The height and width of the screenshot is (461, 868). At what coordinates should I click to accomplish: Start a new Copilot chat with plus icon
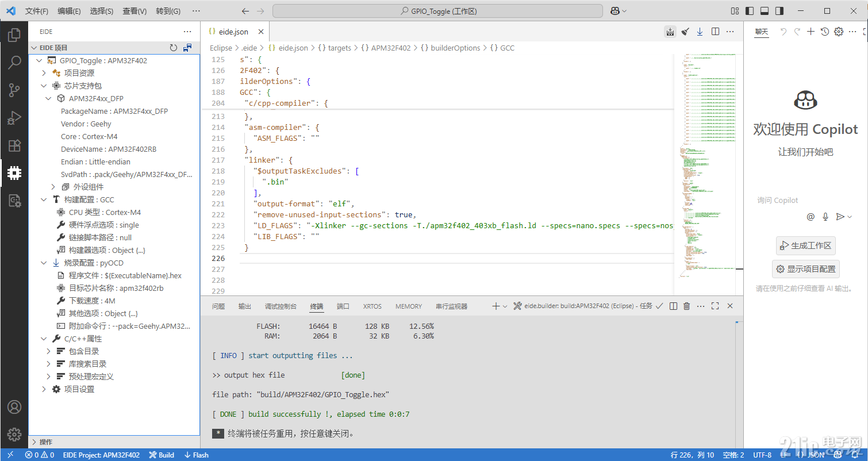[811, 32]
